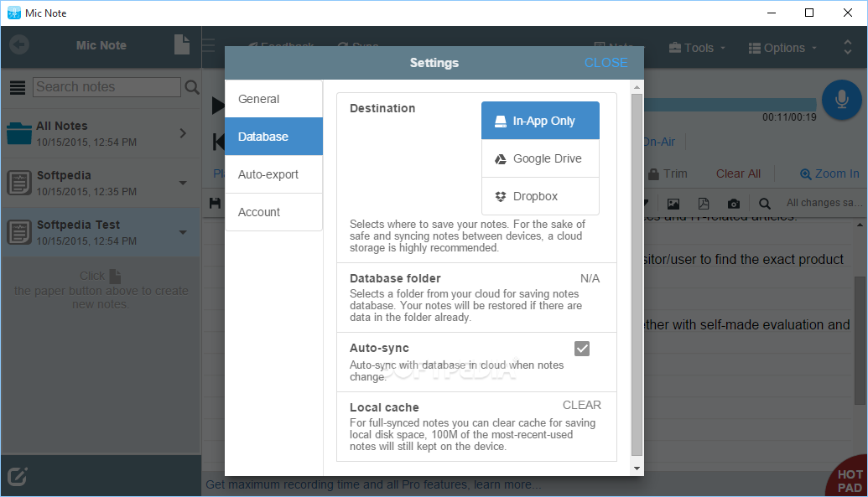Open the All Notes folder icon
The height and width of the screenshot is (497, 868).
click(19, 133)
